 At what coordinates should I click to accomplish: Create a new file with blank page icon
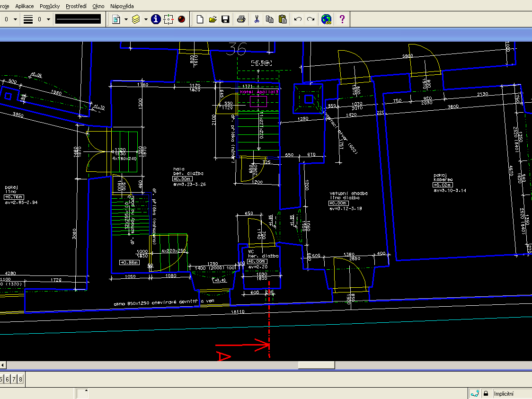pyautogui.click(x=200, y=19)
